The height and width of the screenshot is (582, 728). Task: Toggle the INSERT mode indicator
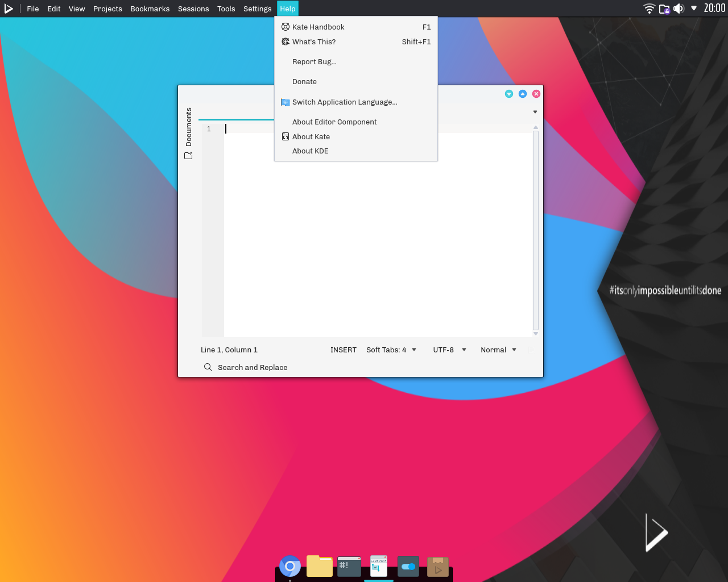coord(344,350)
